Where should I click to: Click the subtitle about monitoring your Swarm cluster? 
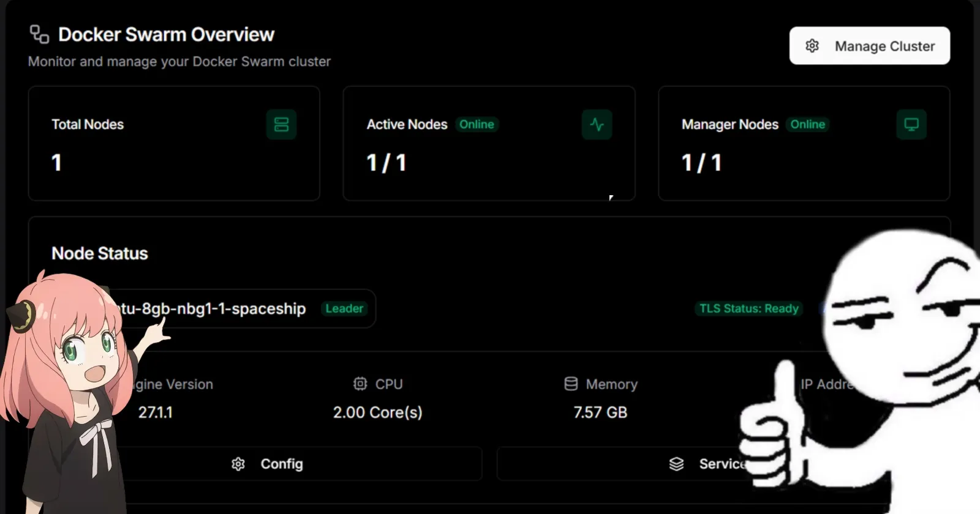tap(179, 61)
